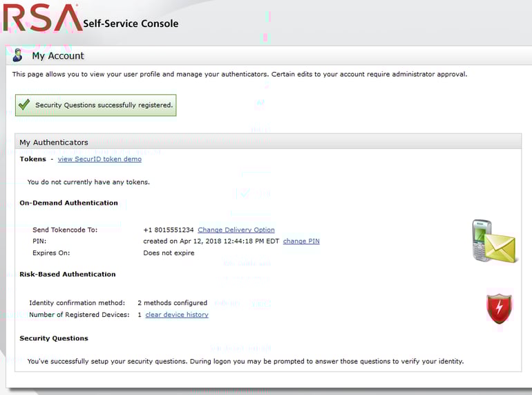532x395 pixels.
Task: Click the +1 8015551234 phone number
Action: (x=168, y=230)
